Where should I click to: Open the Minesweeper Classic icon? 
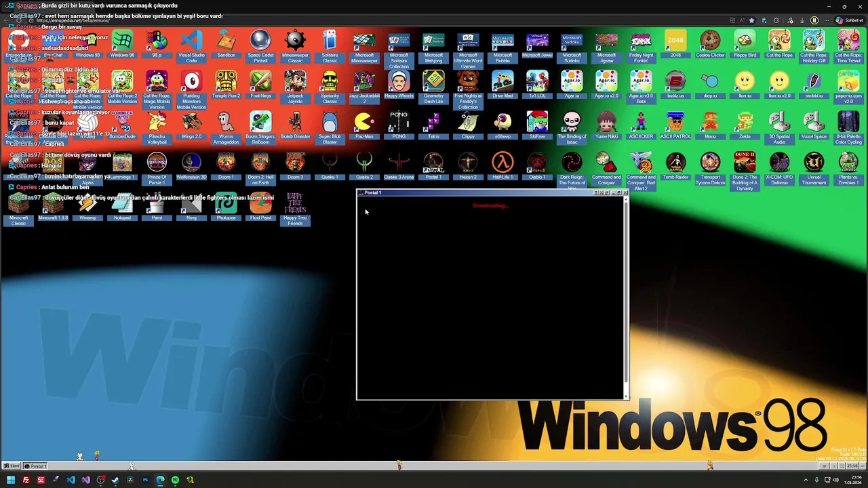coord(295,46)
